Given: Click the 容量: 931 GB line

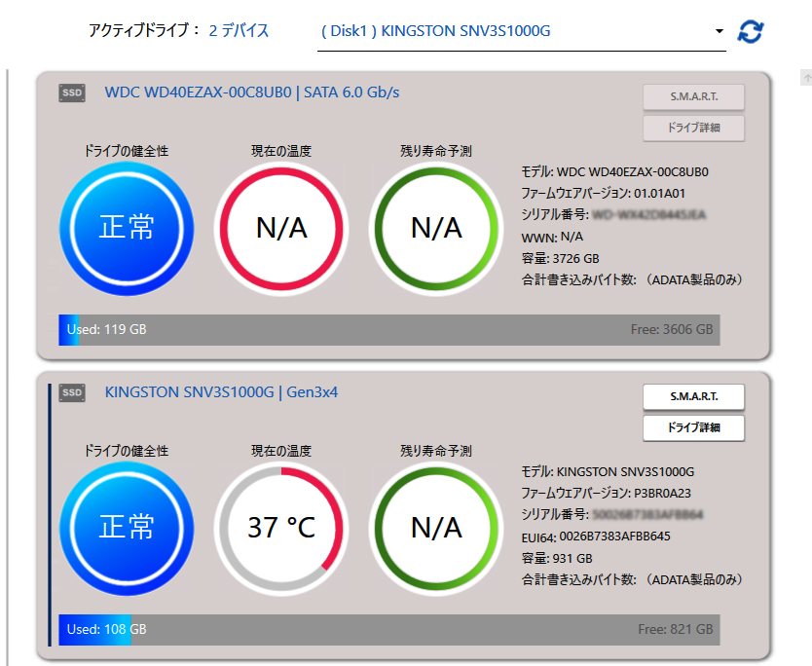Looking at the screenshot, I should pos(557,558).
